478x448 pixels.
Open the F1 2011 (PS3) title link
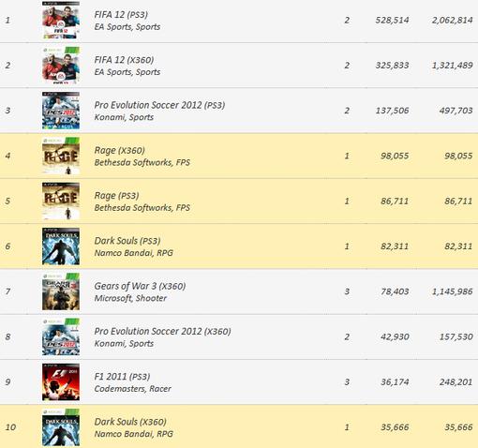point(122,377)
